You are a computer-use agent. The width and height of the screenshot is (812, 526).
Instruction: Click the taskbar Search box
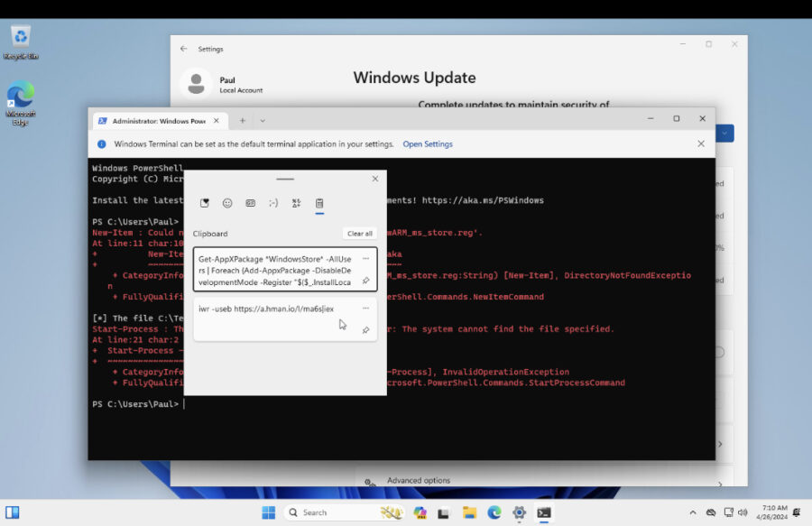[329, 512]
